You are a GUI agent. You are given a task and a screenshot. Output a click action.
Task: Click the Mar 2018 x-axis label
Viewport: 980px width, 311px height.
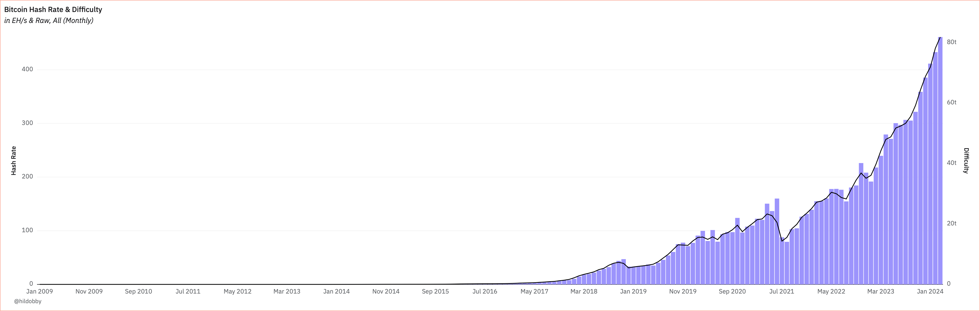[584, 292]
